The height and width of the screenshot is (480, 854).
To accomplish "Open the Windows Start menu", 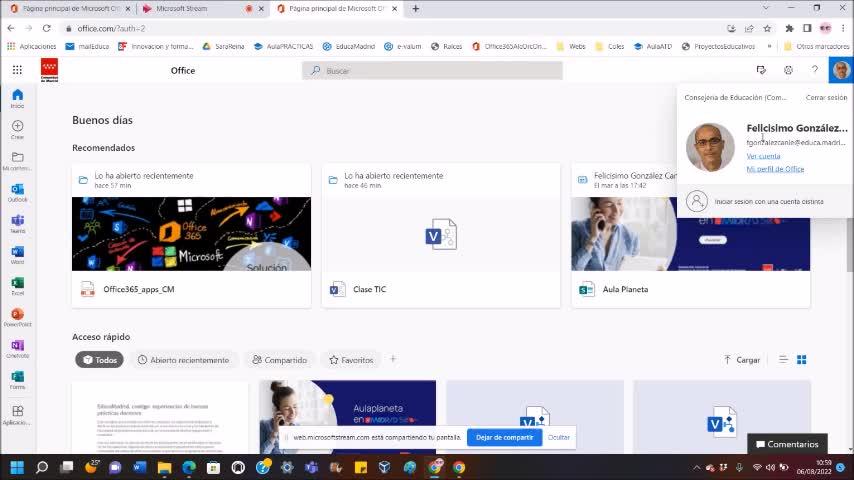I will 17,467.
